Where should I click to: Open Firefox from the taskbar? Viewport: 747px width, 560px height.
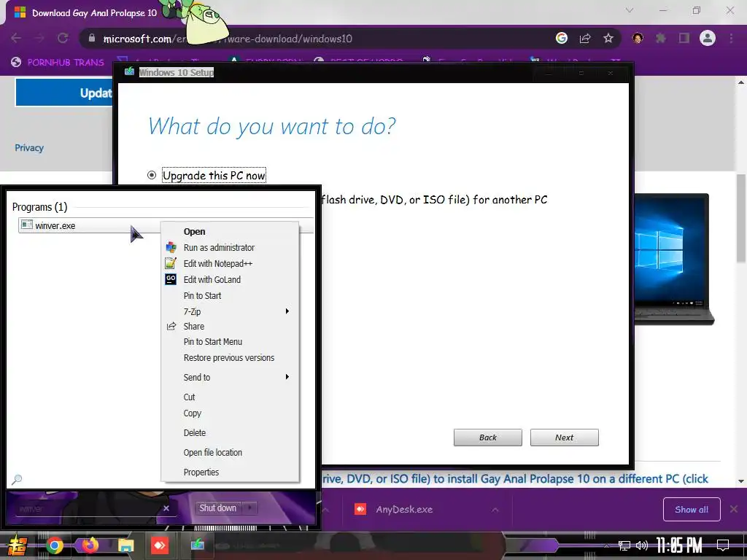pos(89,545)
